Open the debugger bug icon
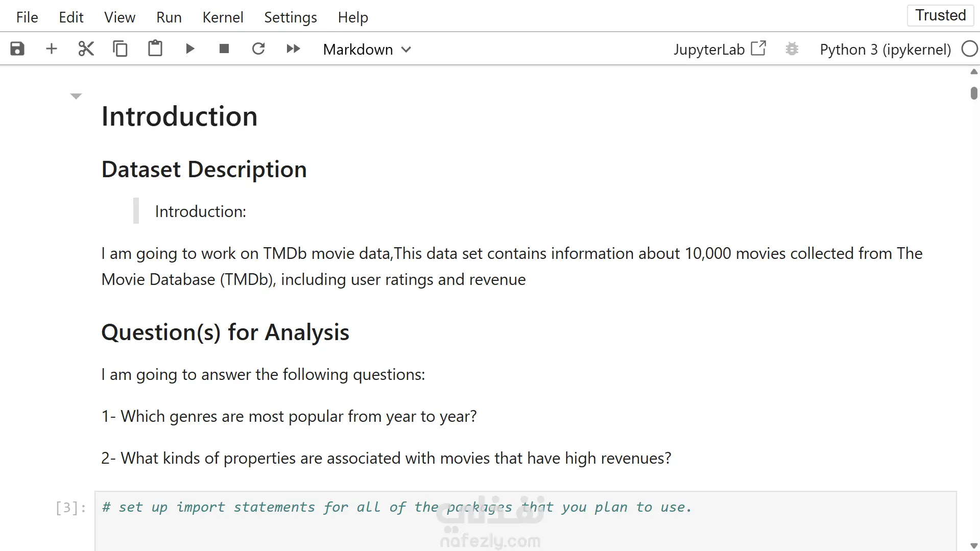The image size is (980, 551). point(792,49)
